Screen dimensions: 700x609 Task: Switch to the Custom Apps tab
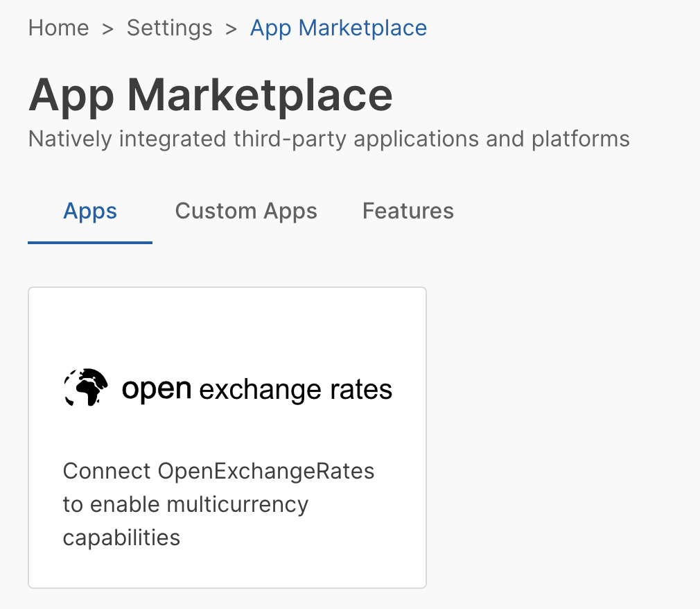pos(246,211)
